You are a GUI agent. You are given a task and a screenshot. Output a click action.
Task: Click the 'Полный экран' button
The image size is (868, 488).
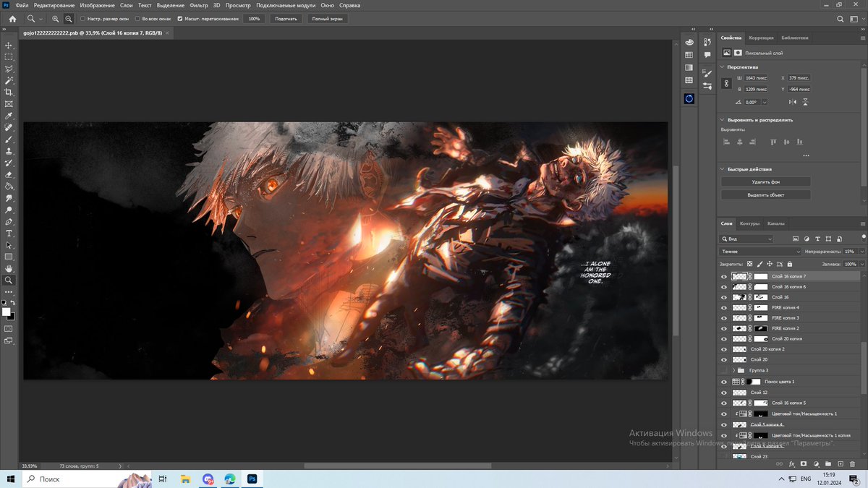point(327,19)
